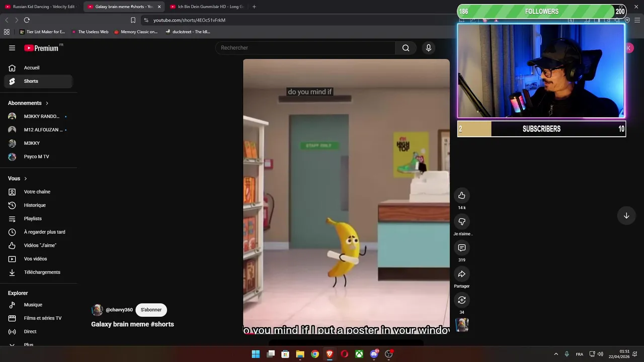The height and width of the screenshot is (362, 644).
Task: Dislike the short with thumbs down
Action: [x=462, y=222]
